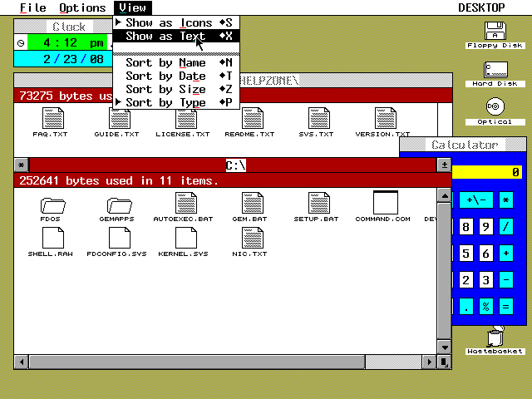Click calculator divide key
This screenshot has width=532, height=399.
point(506,226)
